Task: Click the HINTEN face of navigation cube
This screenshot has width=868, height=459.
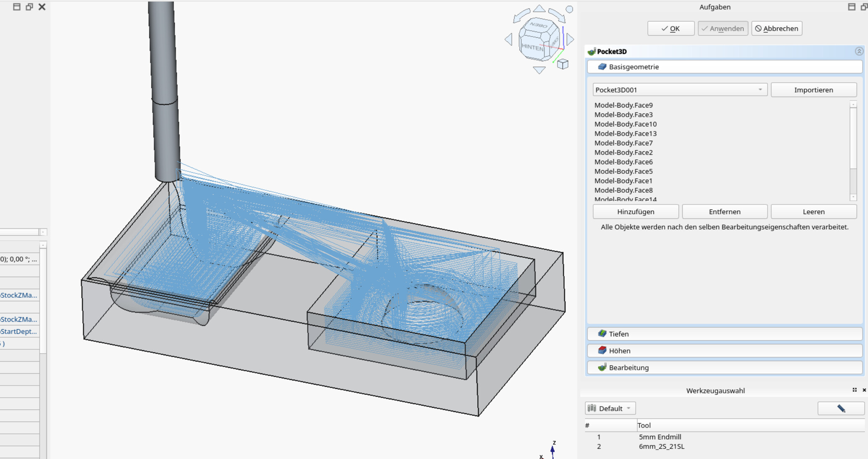Action: pos(532,47)
